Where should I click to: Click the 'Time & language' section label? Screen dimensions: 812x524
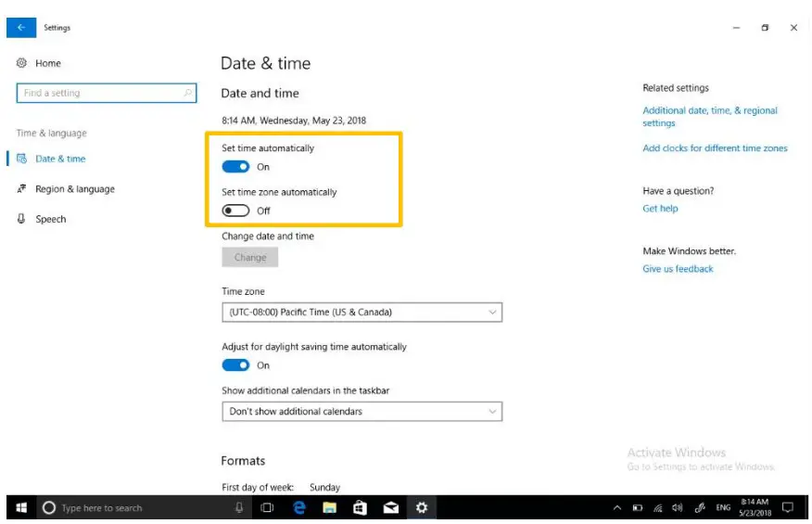pyautogui.click(x=51, y=134)
